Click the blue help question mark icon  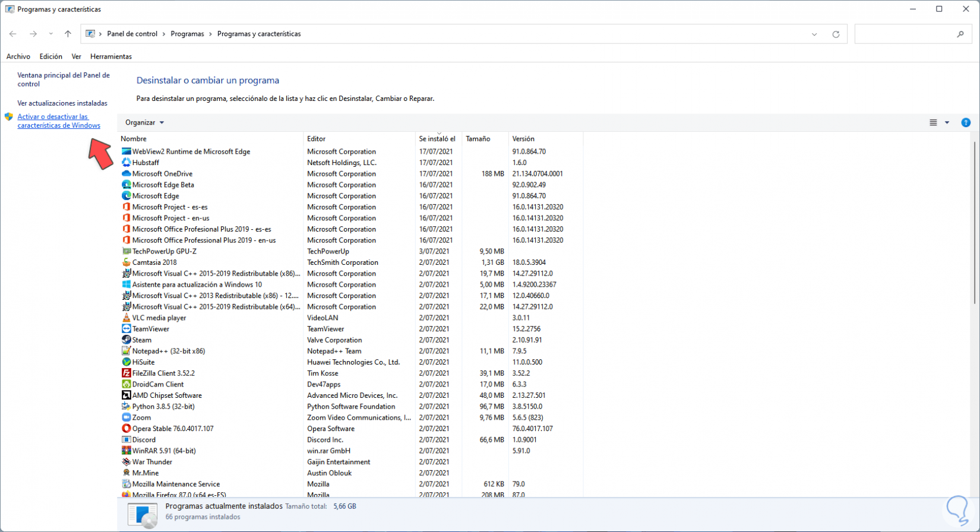click(966, 122)
